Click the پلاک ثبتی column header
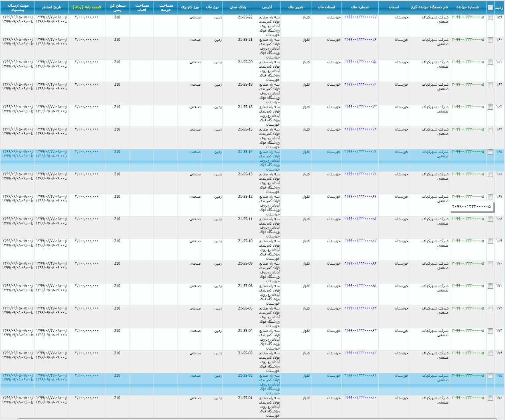The image size is (505, 420). pyautogui.click(x=238, y=7)
